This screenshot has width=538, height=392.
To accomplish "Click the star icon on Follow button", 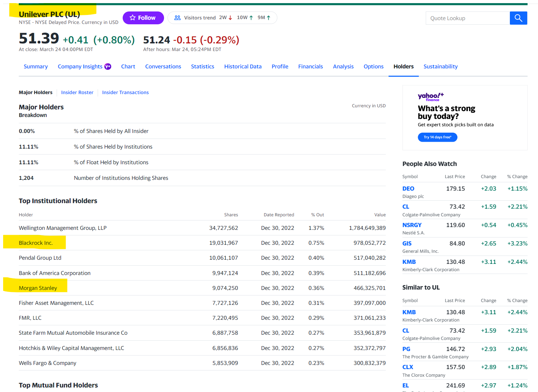I will point(132,18).
